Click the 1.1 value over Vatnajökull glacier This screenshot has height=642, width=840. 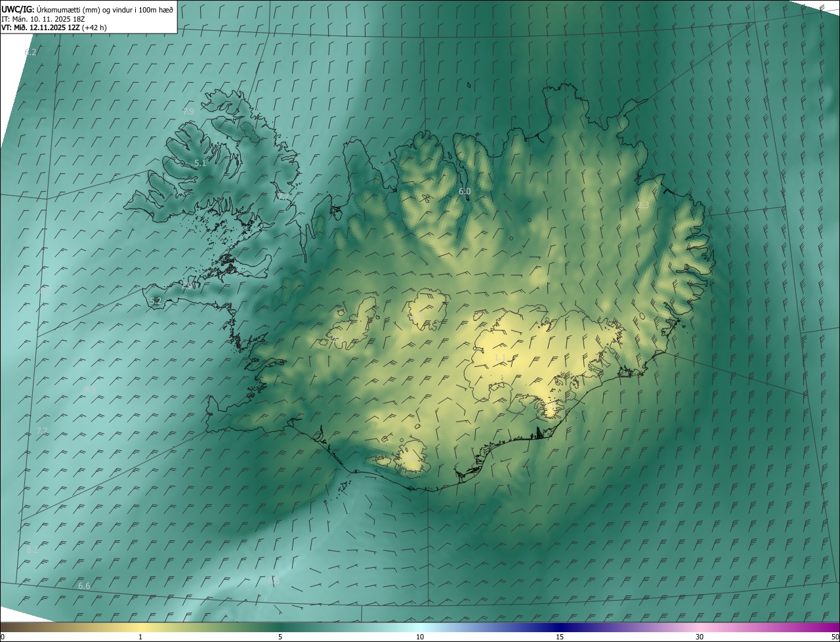click(x=500, y=358)
